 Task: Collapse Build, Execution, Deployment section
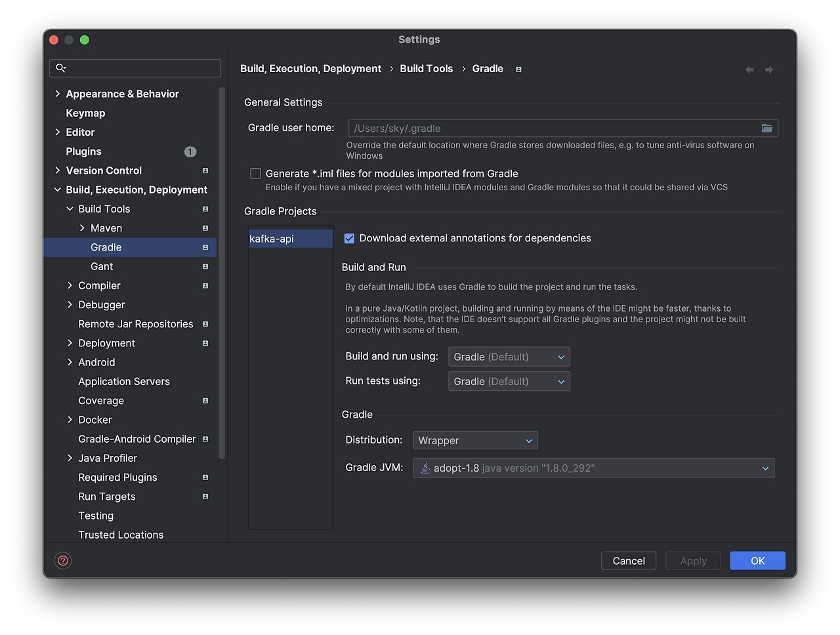pos(58,190)
